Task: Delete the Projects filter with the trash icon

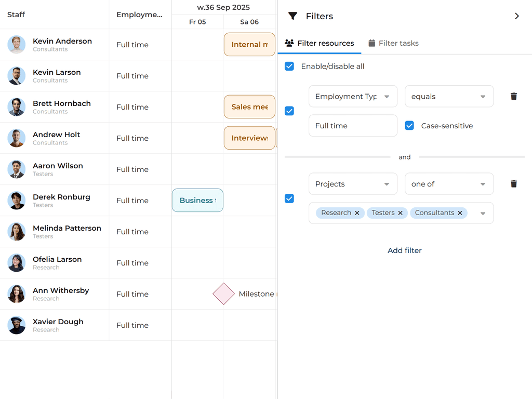Action: pos(514,183)
